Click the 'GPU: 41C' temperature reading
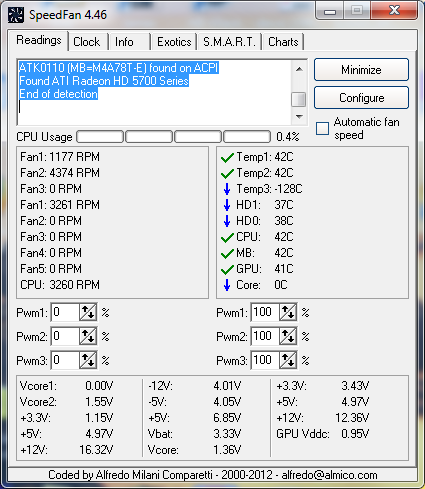The image size is (425, 489). (x=265, y=269)
